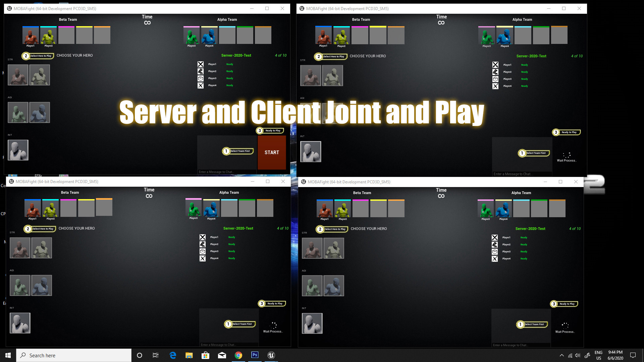644x362 pixels.
Task: Switch to Unreal Engine taskbar icon
Action: (271, 355)
